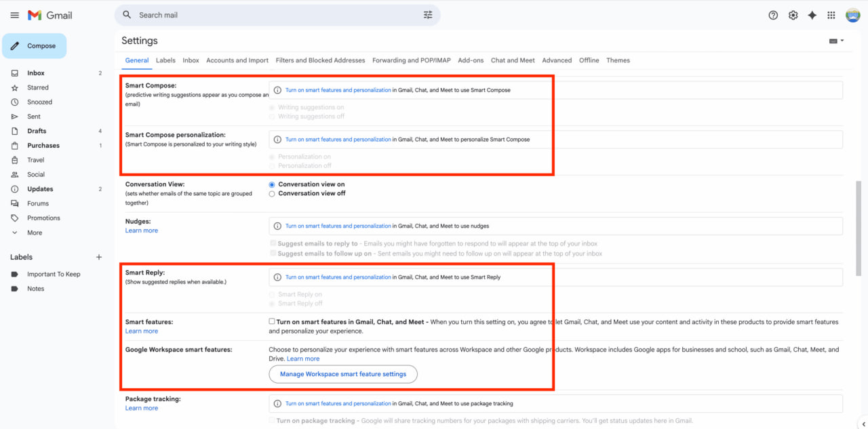
Task: Click the Gemini sparkle icon
Action: click(x=812, y=16)
